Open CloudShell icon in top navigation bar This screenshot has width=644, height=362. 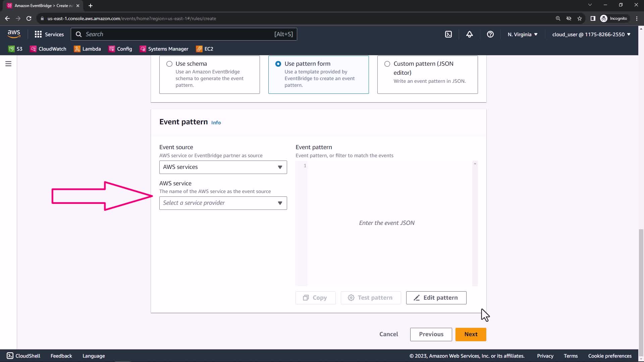point(448,34)
